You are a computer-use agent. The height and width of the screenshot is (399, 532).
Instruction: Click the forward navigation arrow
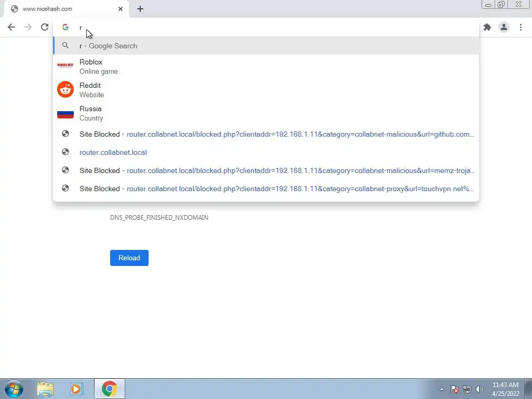click(x=28, y=27)
